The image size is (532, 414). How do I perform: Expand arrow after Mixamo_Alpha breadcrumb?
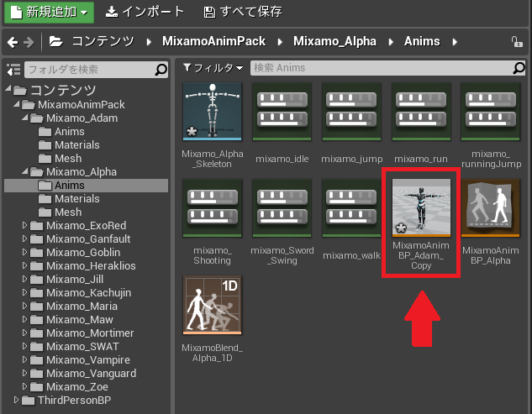click(391, 42)
